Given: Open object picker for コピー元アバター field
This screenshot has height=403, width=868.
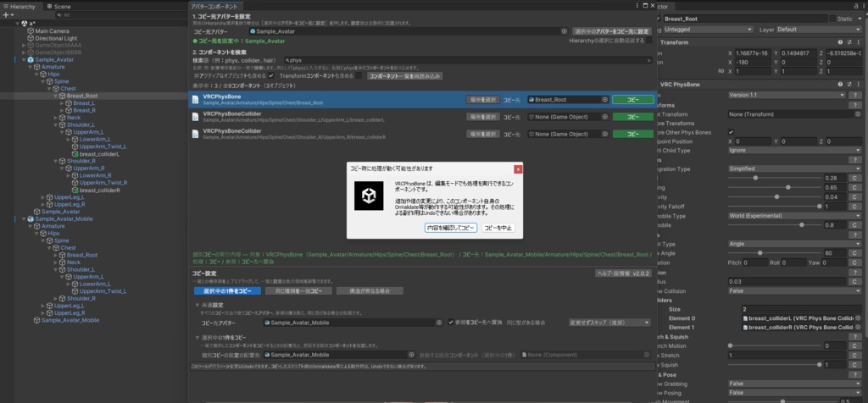Looking at the screenshot, I should point(564,31).
